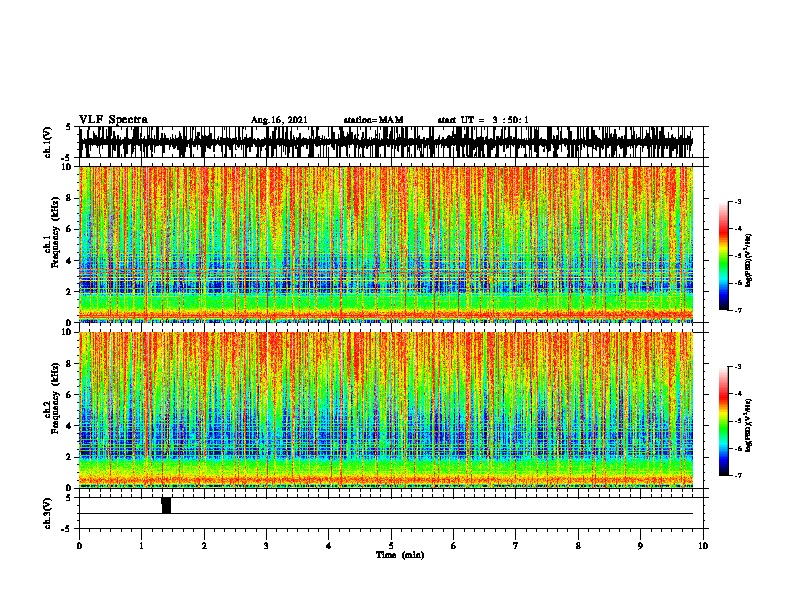The height and width of the screenshot is (612, 792).
Task: Click the tick label "2" on the Time axis
Action: point(204,546)
